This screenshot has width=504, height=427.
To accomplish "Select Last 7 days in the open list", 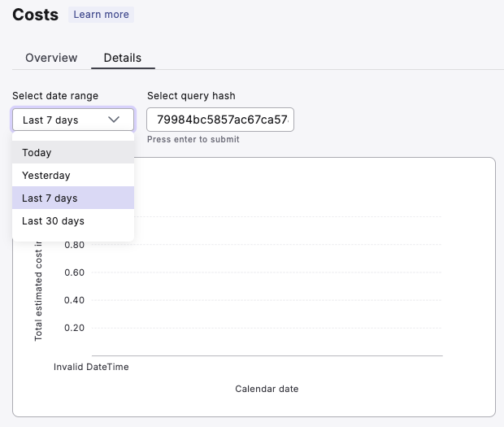I will tap(50, 198).
